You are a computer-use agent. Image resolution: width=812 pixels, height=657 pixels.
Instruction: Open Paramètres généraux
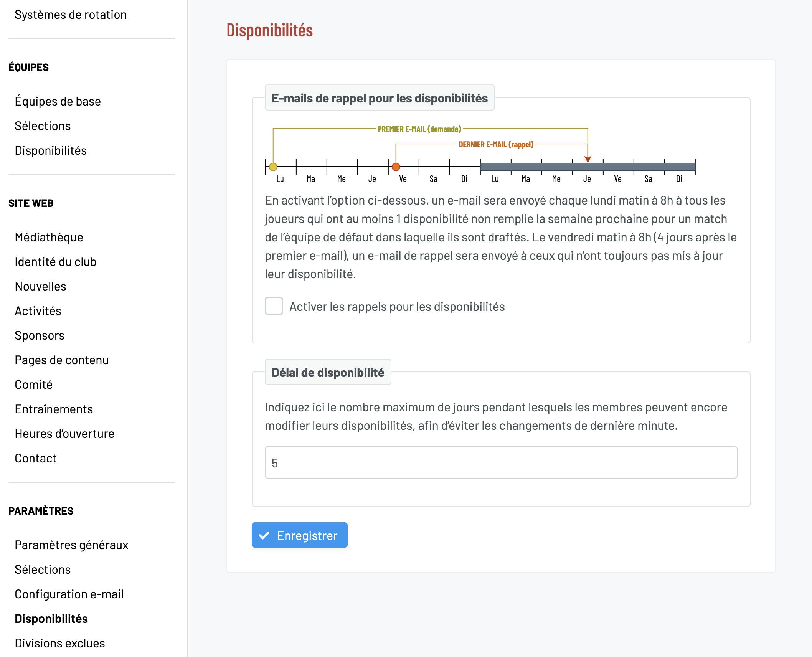(71, 545)
